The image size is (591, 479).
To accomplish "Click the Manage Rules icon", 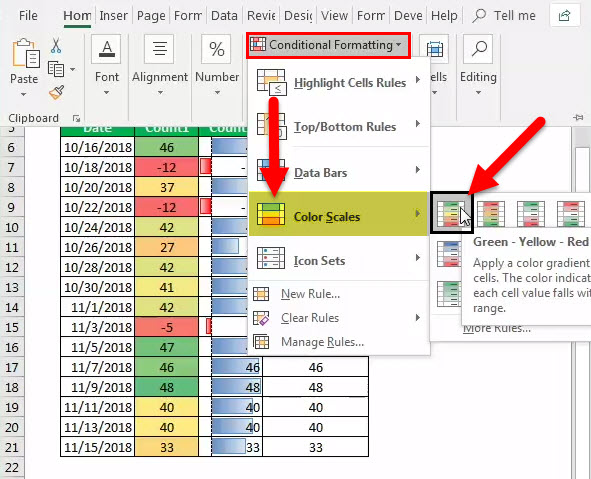I will coord(261,342).
